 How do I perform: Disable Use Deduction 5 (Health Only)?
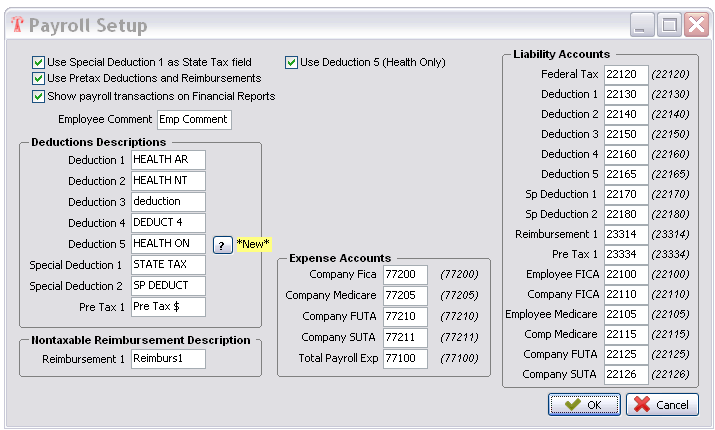(292, 62)
